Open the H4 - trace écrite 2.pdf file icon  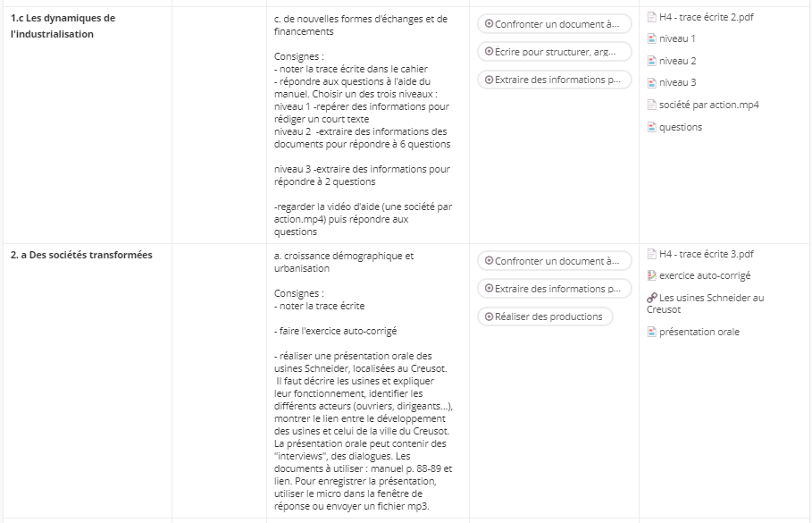click(x=651, y=17)
